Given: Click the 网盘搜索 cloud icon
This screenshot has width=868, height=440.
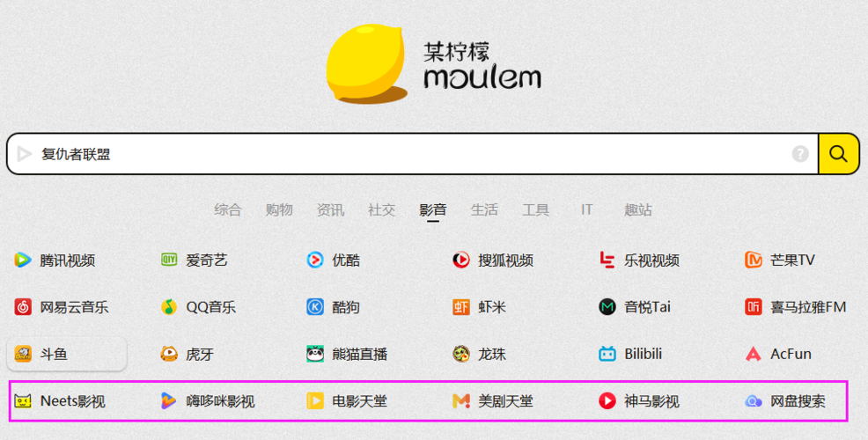Looking at the screenshot, I should (x=754, y=401).
